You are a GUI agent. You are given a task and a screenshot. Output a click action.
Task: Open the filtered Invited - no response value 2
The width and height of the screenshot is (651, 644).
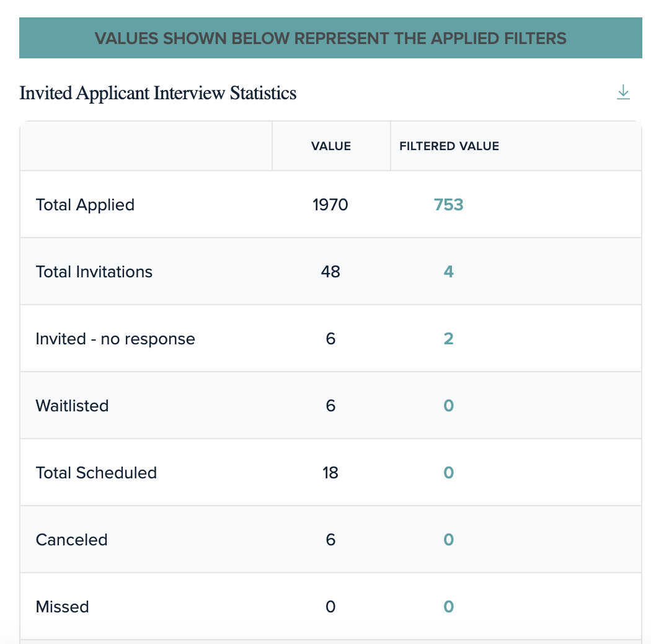click(448, 339)
